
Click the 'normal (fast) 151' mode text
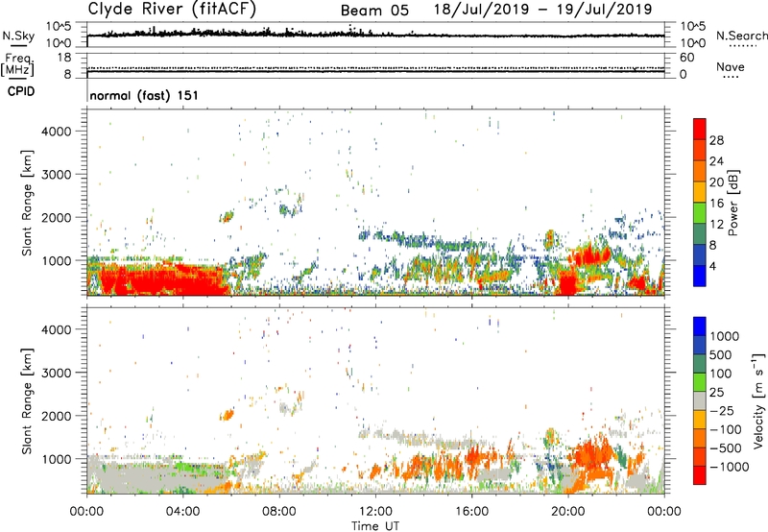pyautogui.click(x=144, y=95)
